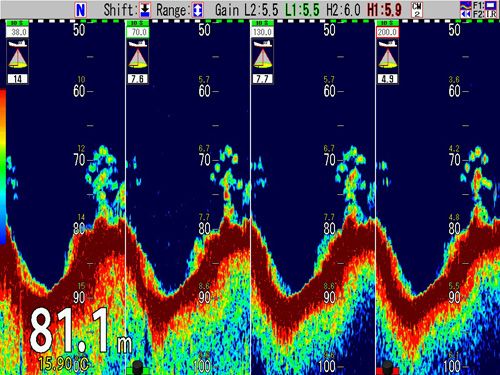
Task: Click the blue N mode icon
Action: (81, 10)
